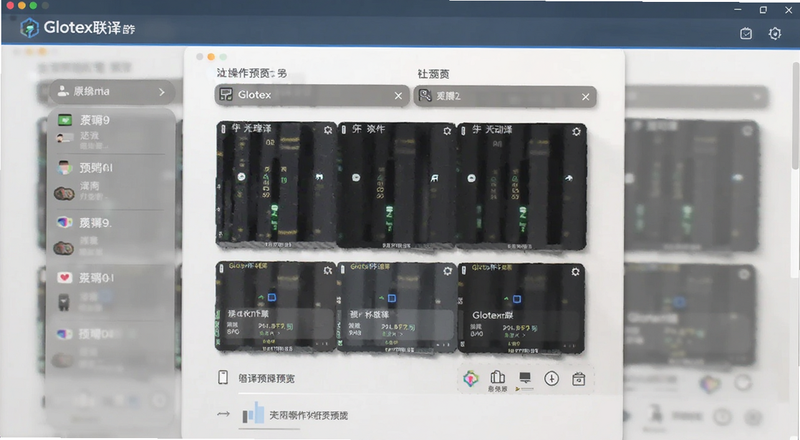Open the Glotex-titled card thumbnail

point(521,307)
